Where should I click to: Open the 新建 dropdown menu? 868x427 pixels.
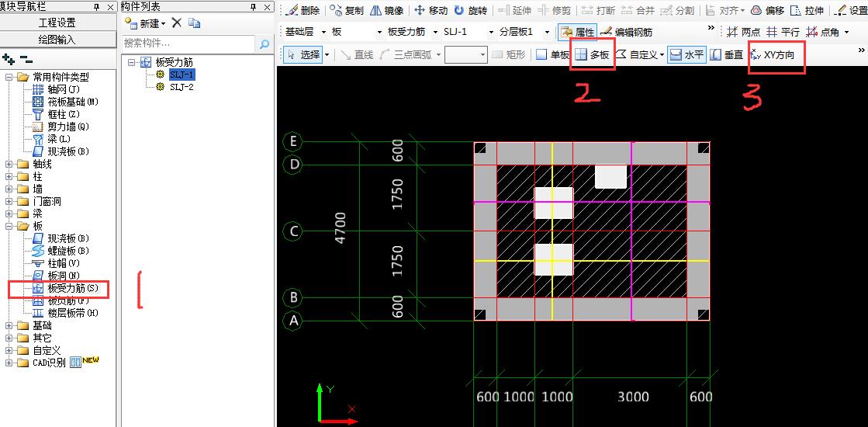point(145,24)
